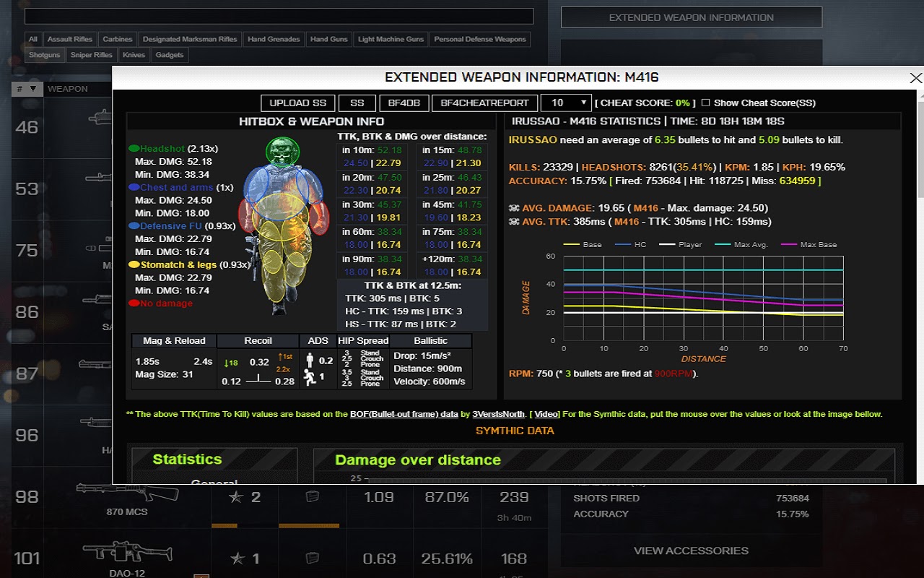Click the yellow Stomatch & legs legend dot
Image resolution: width=924 pixels, height=578 pixels.
(x=134, y=264)
